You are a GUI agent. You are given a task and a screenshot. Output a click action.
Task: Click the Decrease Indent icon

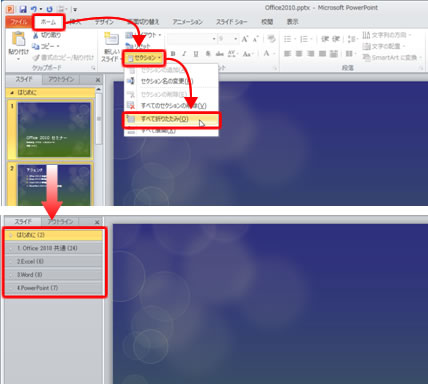click(x=325, y=39)
